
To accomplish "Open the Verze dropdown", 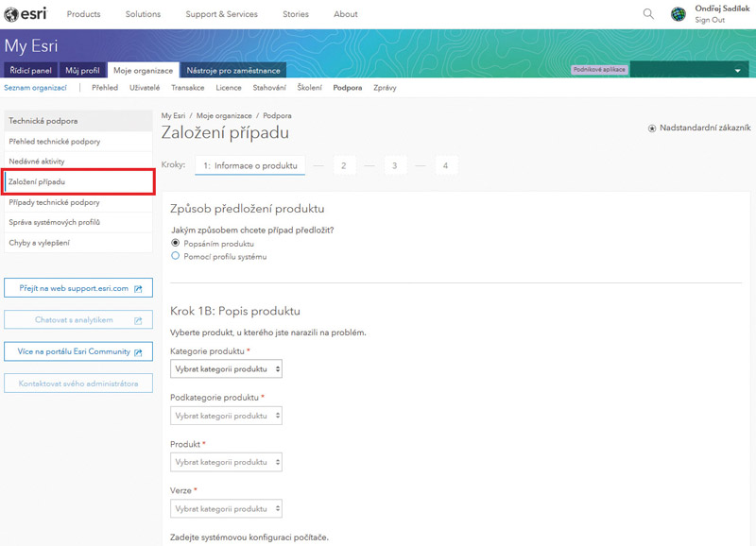I will (226, 508).
